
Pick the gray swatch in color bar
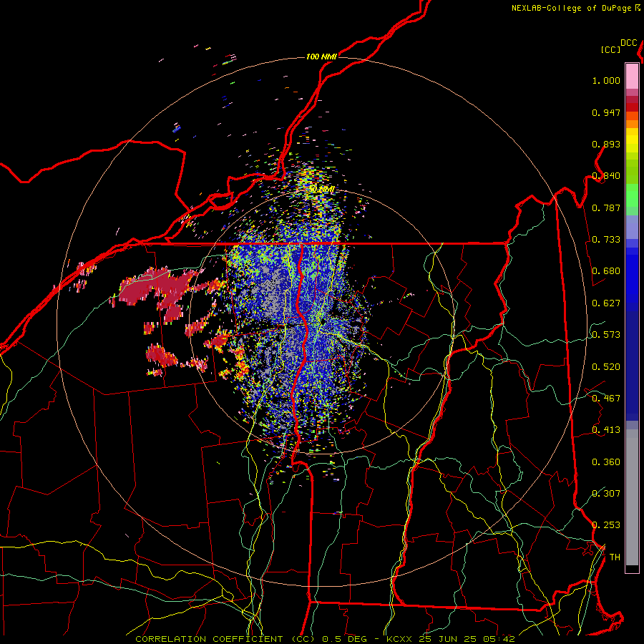[632, 497]
